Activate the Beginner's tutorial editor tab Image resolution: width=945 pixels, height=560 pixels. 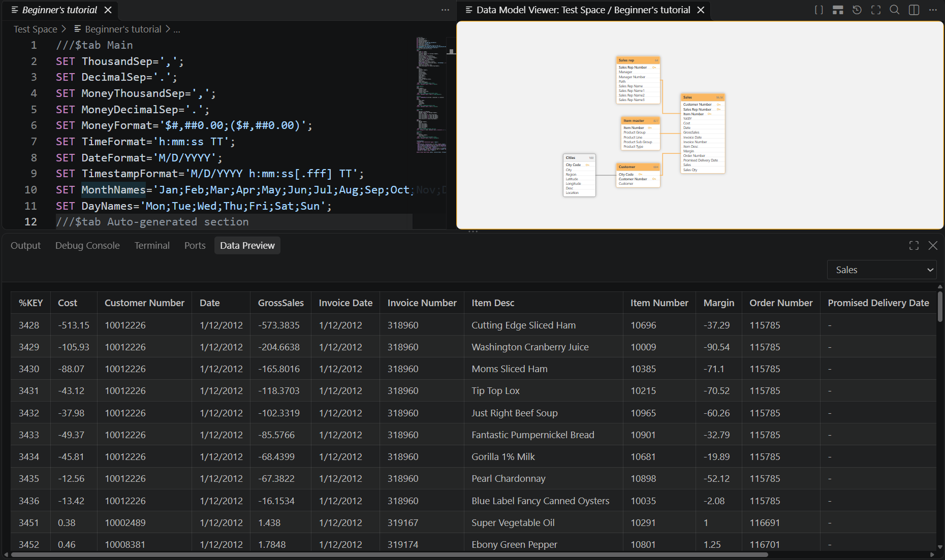click(59, 10)
